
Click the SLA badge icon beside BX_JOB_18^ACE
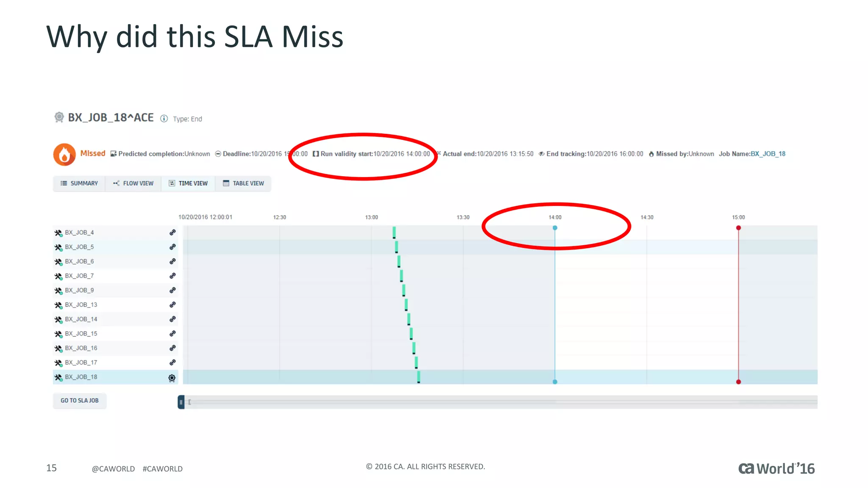coord(59,117)
